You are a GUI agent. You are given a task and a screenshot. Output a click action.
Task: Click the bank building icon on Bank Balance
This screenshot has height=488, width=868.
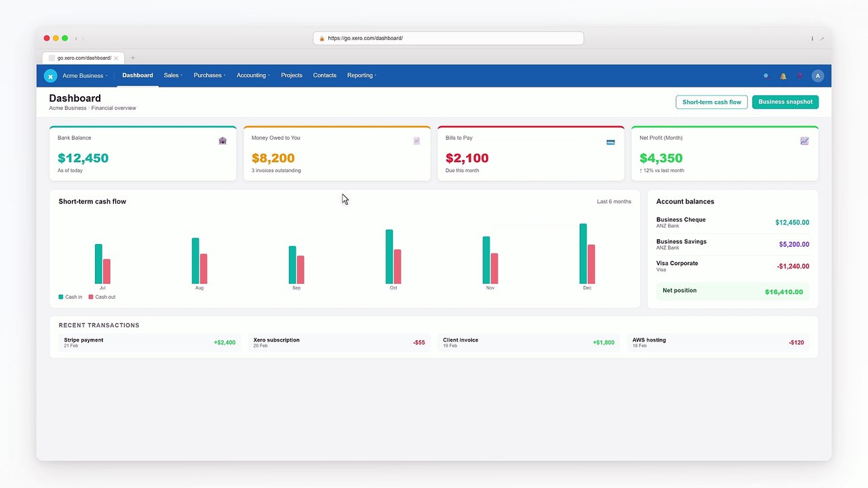pos(222,140)
